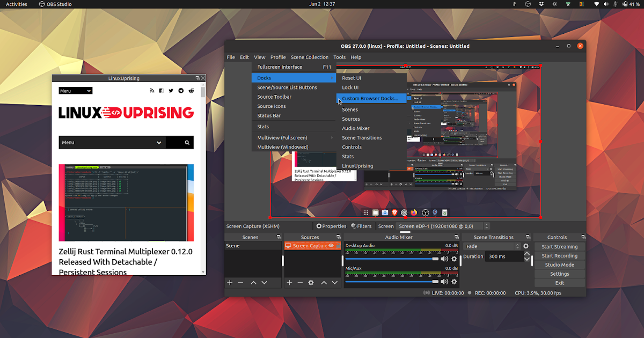The height and width of the screenshot is (338, 644).
Task: Open the Profile menu in OBS
Action: pos(278,57)
